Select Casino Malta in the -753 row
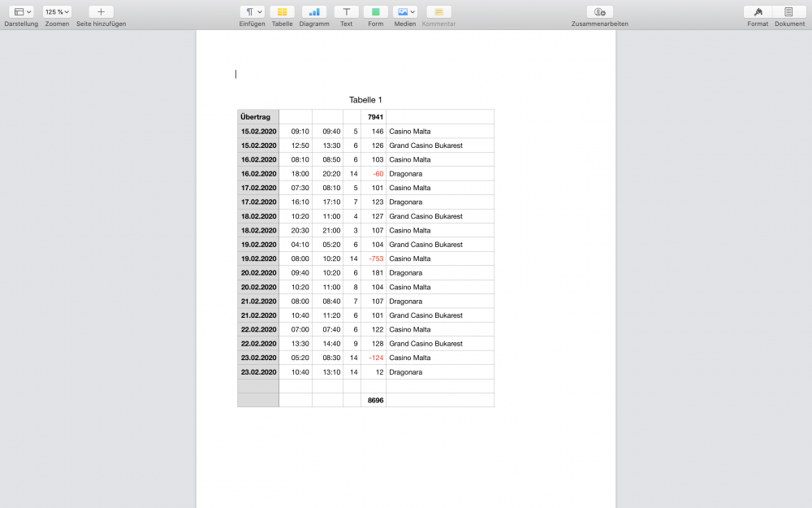The height and width of the screenshot is (508, 812). tap(409, 258)
